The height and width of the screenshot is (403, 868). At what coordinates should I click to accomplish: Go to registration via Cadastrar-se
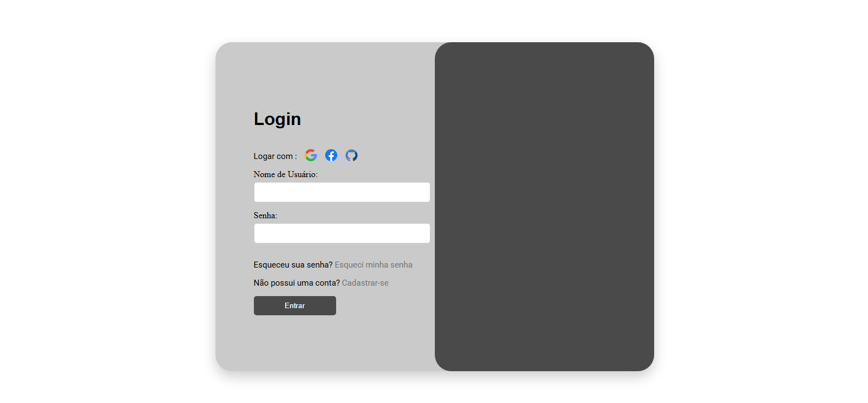click(x=365, y=283)
